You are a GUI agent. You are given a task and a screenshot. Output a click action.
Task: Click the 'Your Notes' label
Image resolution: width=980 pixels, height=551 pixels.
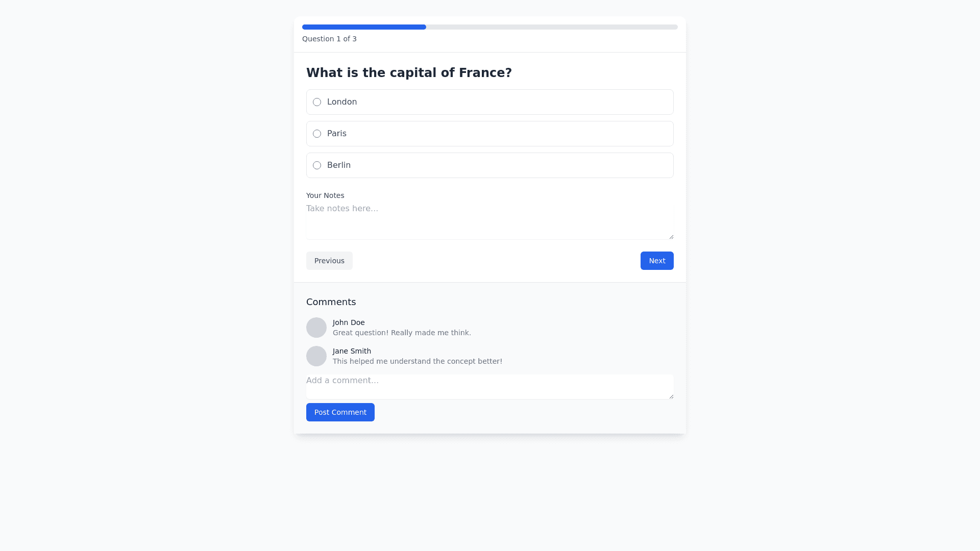point(325,195)
